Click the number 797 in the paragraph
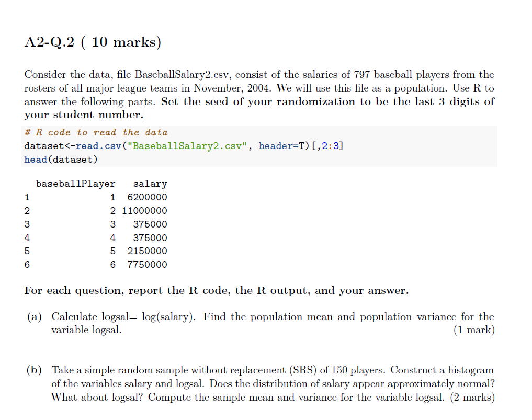 (x=361, y=74)
